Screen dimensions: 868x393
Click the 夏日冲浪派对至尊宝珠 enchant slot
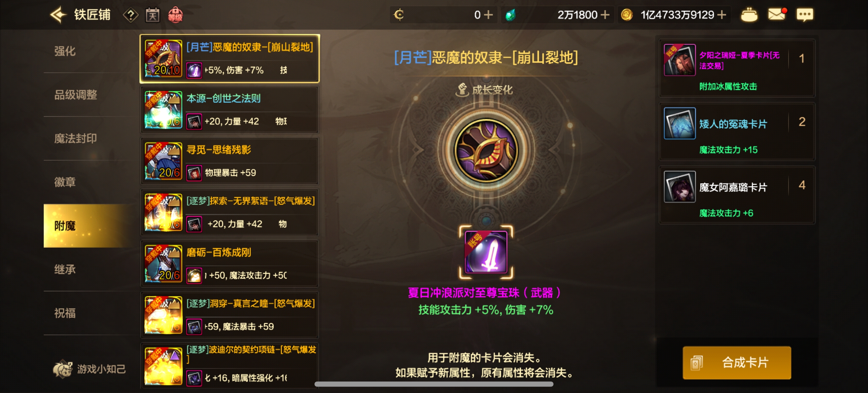[x=486, y=252]
